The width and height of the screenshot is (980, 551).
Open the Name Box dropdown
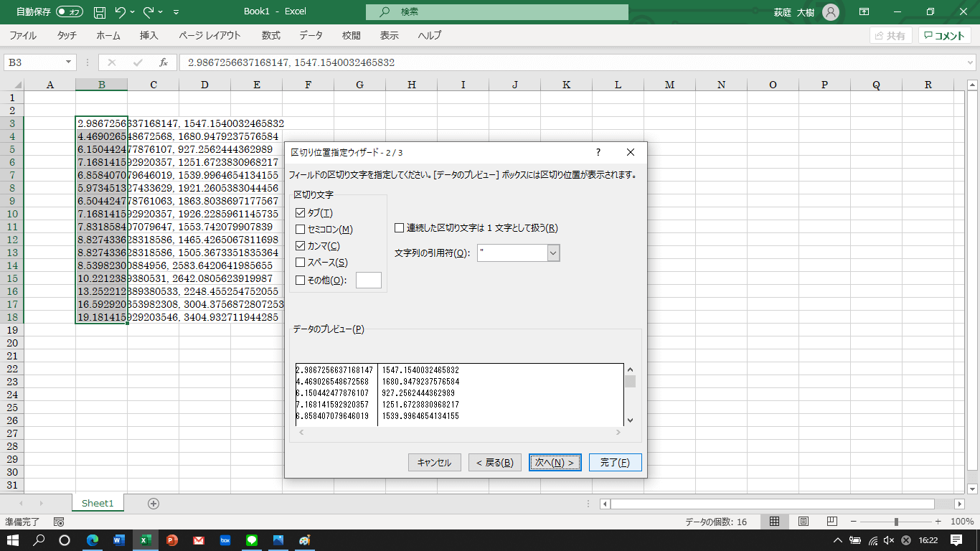click(69, 62)
